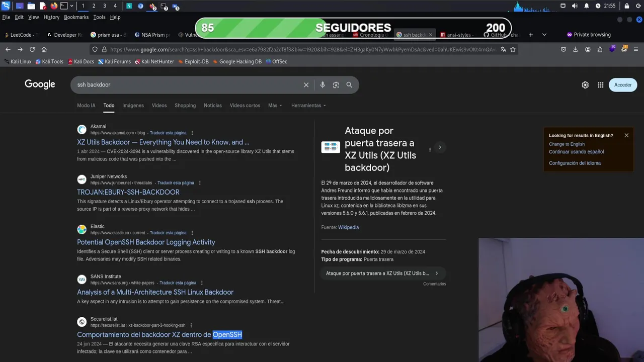Screen dimensions: 644x362
Task: Switch to the NSA Prism tab
Action: click(x=151, y=35)
